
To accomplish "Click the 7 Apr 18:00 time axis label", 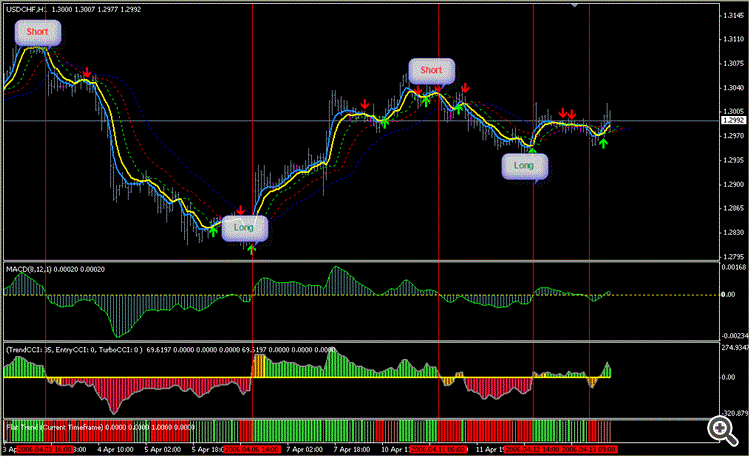I will click(352, 450).
